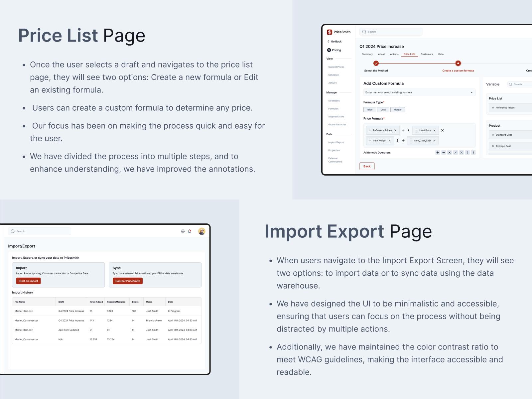Switch to the Customers tab

coord(427,54)
